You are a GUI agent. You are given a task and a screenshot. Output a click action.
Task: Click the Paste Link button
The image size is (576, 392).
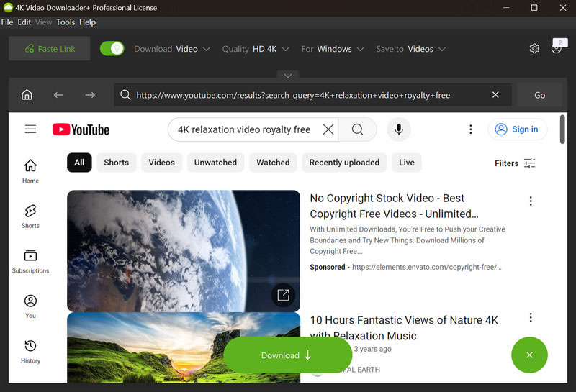coord(49,48)
